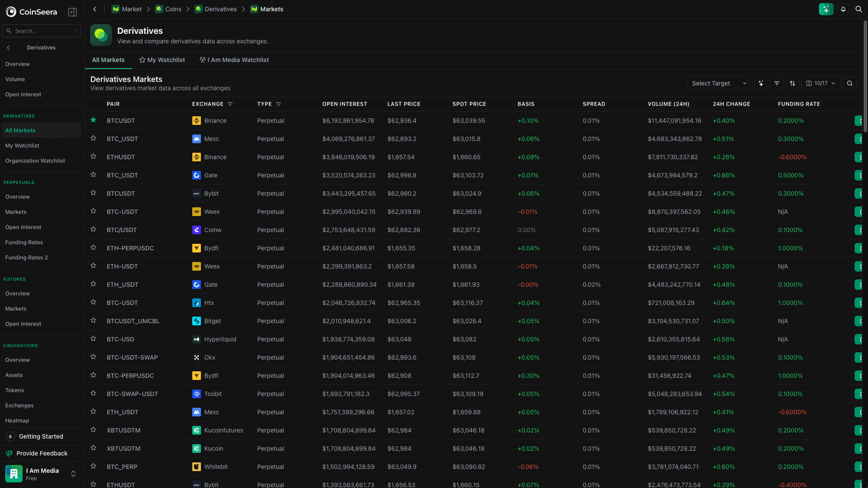Click the Kucoinfutures exchange icon
The height and width of the screenshot is (488, 868).
197,430
